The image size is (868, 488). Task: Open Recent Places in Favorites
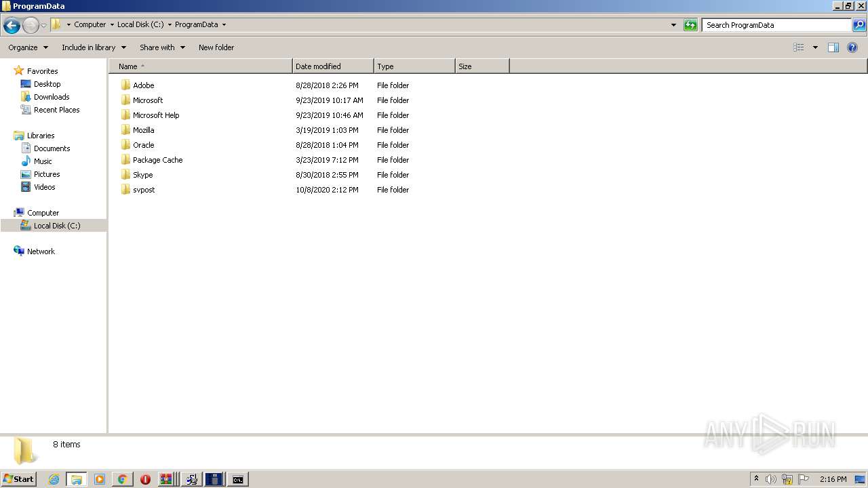(56, 110)
